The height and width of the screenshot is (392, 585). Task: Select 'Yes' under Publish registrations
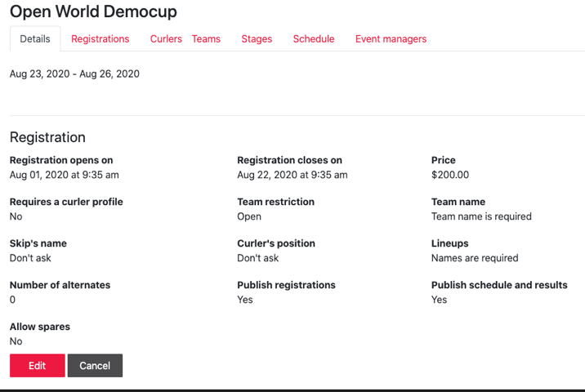[x=245, y=300]
